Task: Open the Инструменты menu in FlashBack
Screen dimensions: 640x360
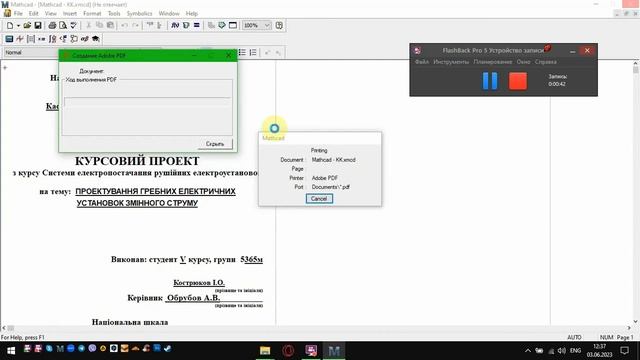Action: point(451,62)
